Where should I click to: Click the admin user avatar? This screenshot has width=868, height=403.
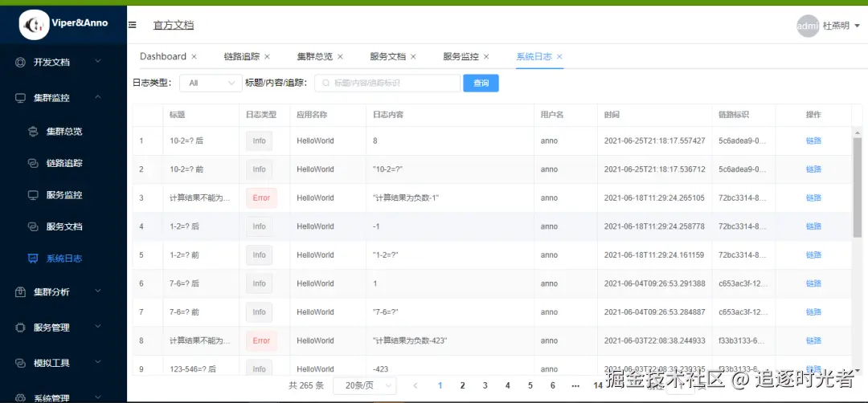pos(807,26)
